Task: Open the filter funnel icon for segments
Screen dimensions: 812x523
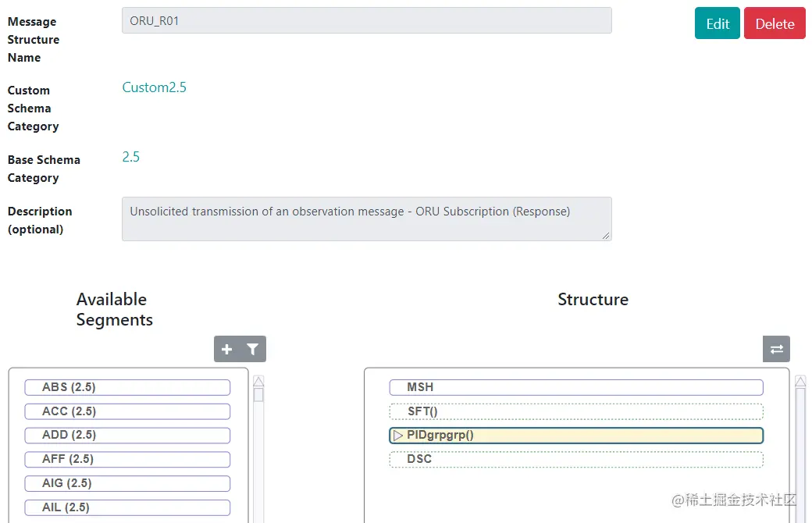Action: click(252, 350)
